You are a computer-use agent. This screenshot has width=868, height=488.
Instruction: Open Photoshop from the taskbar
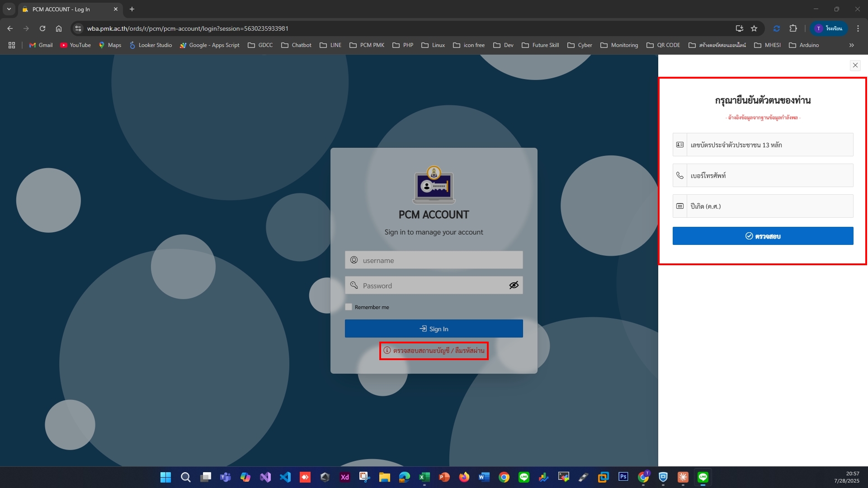click(x=623, y=477)
